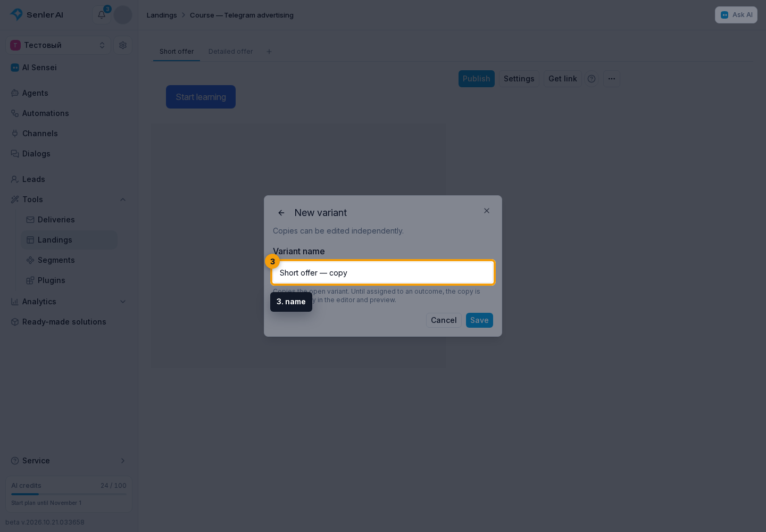Open landing Settings

[x=519, y=79]
